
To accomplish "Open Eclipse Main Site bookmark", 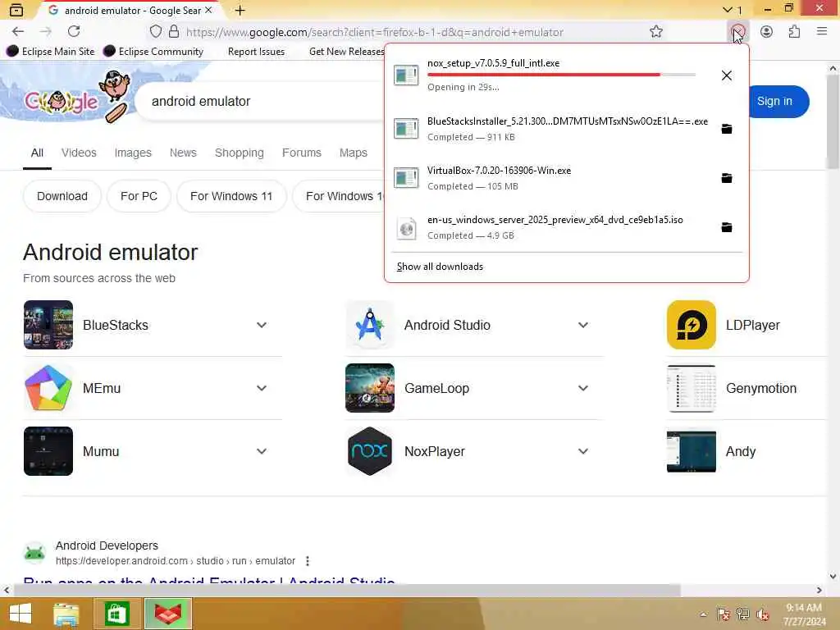I will tap(51, 52).
